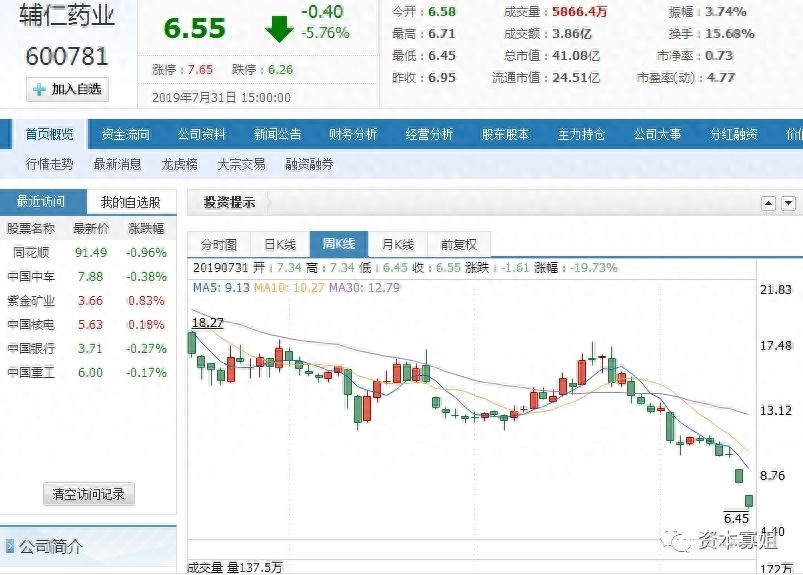This screenshot has height=575, width=803.
Task: Click the 6.45 low price label
Action: (736, 518)
